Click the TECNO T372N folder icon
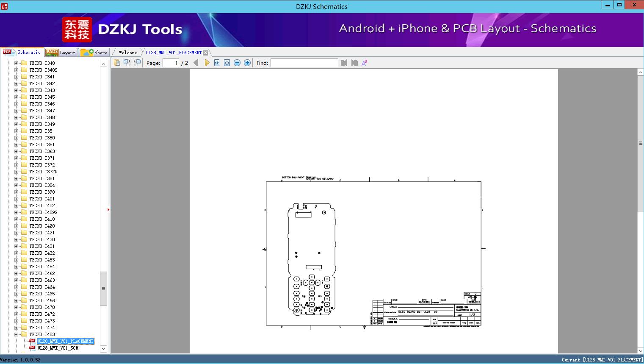The height and width of the screenshot is (364, 644). point(24,172)
